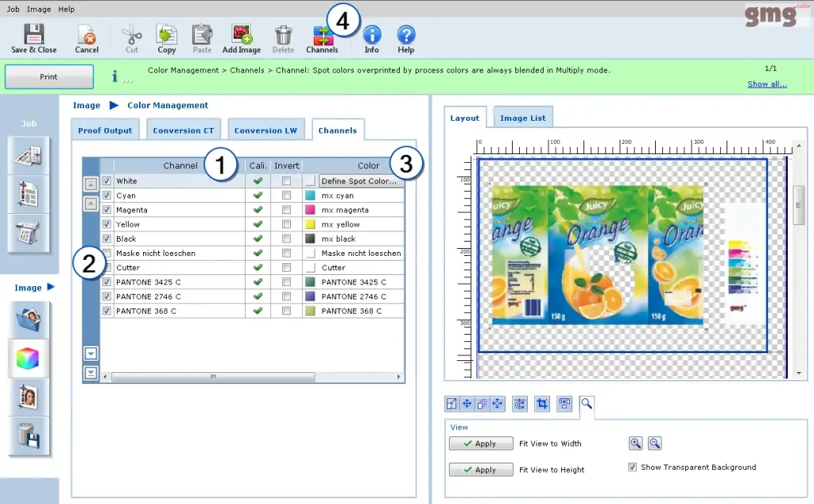Select the rotate tool icon

(x=520, y=404)
